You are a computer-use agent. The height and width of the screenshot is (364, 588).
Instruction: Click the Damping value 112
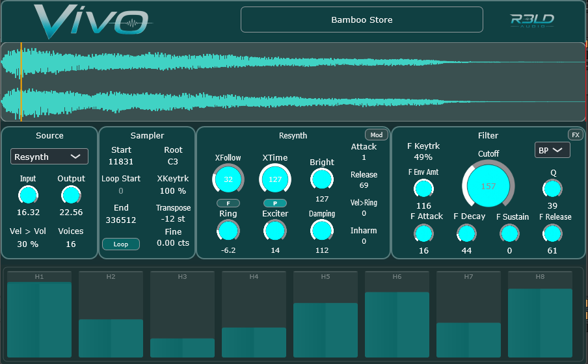coord(322,250)
